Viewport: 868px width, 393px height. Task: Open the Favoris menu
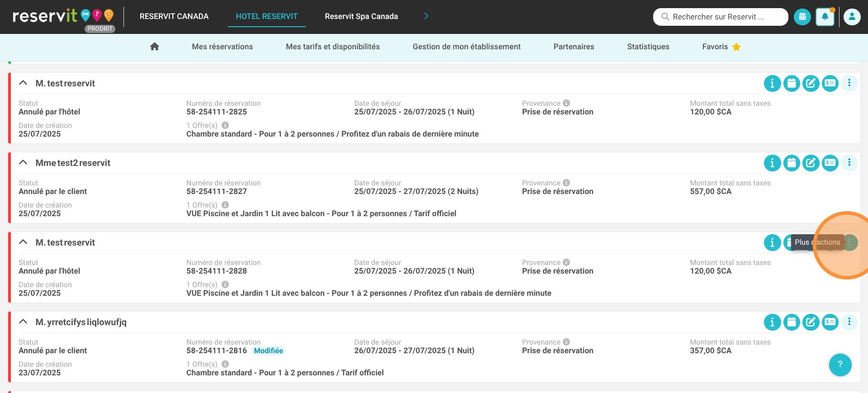721,47
